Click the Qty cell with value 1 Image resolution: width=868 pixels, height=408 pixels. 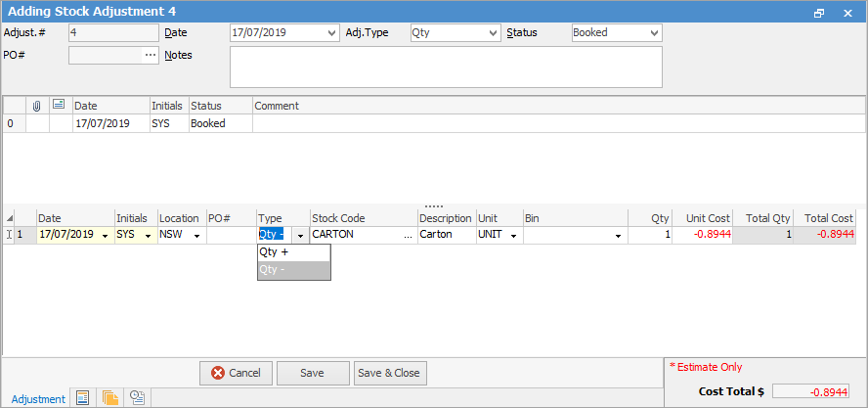[650, 235]
